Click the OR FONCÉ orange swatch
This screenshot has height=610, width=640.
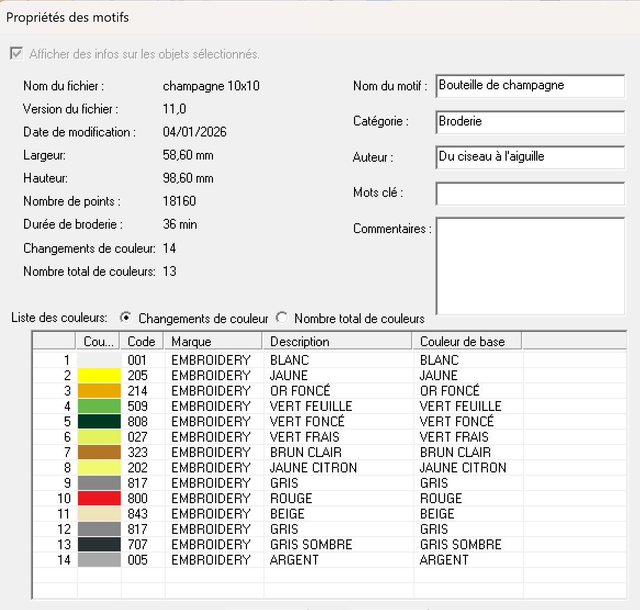point(99,391)
